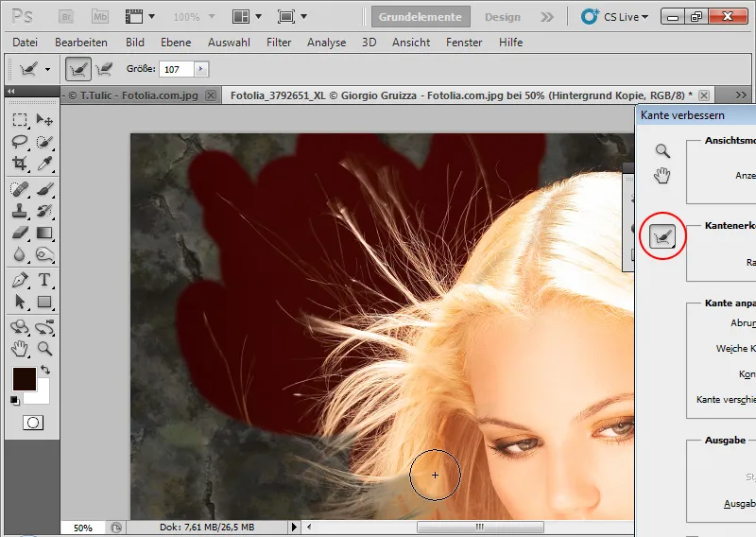Screen dimensions: 756x537
Task: Select the Rectangle shape tool
Action: [x=44, y=302]
